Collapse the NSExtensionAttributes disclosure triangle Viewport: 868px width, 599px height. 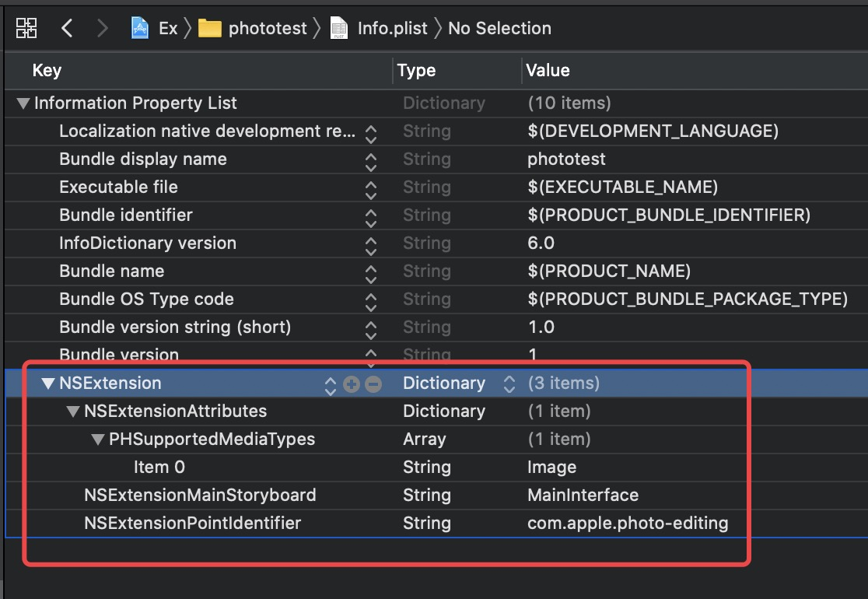pyautogui.click(x=73, y=412)
